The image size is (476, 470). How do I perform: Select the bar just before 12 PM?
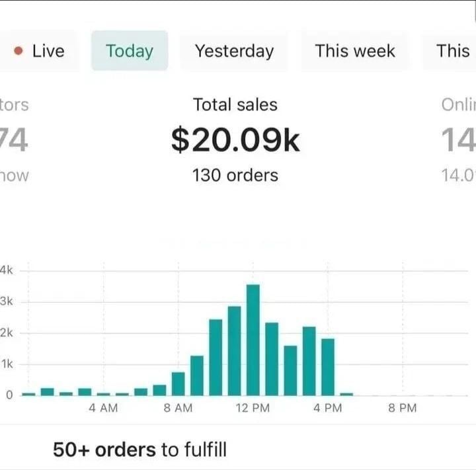[x=235, y=351]
